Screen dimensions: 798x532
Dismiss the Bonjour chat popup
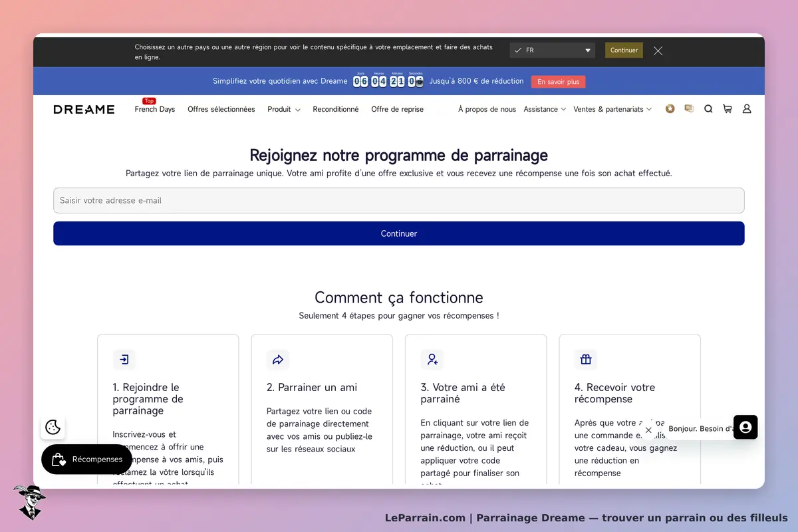648,430
